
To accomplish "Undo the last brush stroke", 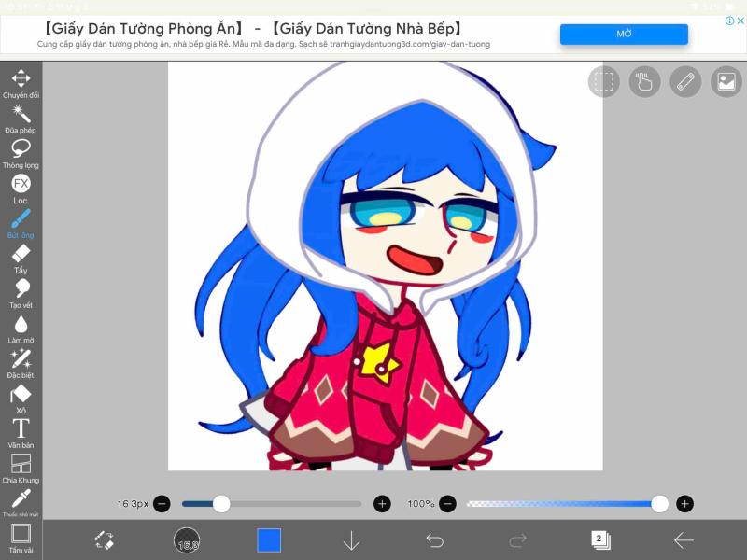I will tap(435, 539).
